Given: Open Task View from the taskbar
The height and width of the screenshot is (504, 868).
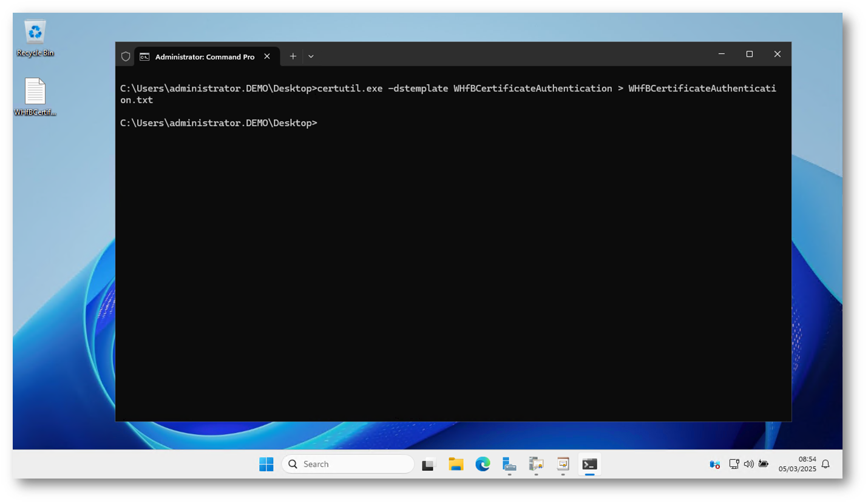Looking at the screenshot, I should click(429, 464).
